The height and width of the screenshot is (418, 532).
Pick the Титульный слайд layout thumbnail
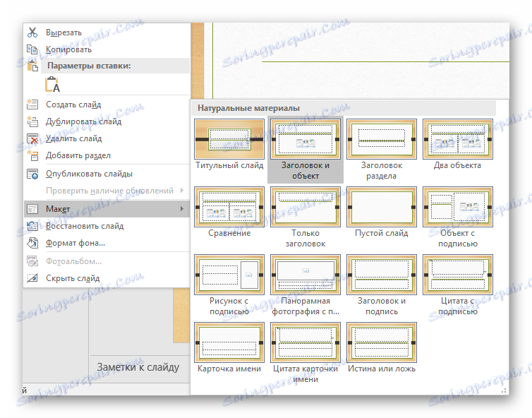point(229,139)
